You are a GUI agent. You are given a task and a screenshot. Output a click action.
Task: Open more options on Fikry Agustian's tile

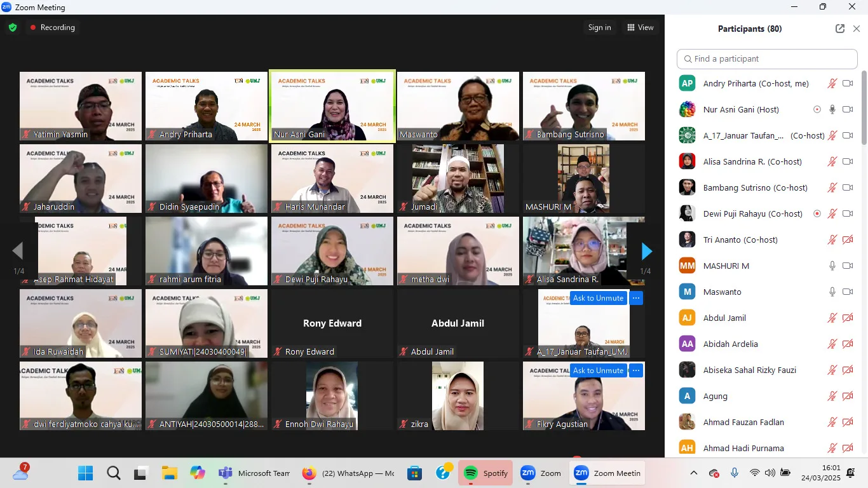click(x=636, y=370)
